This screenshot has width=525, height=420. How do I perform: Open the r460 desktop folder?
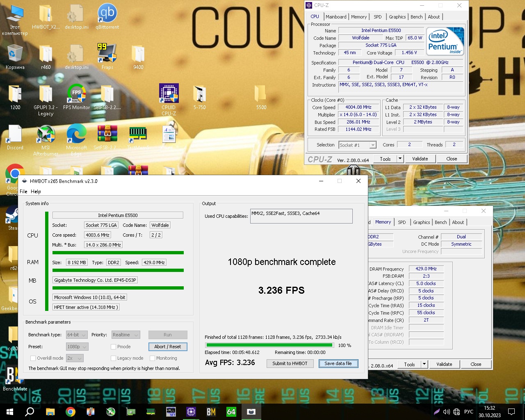point(46,57)
